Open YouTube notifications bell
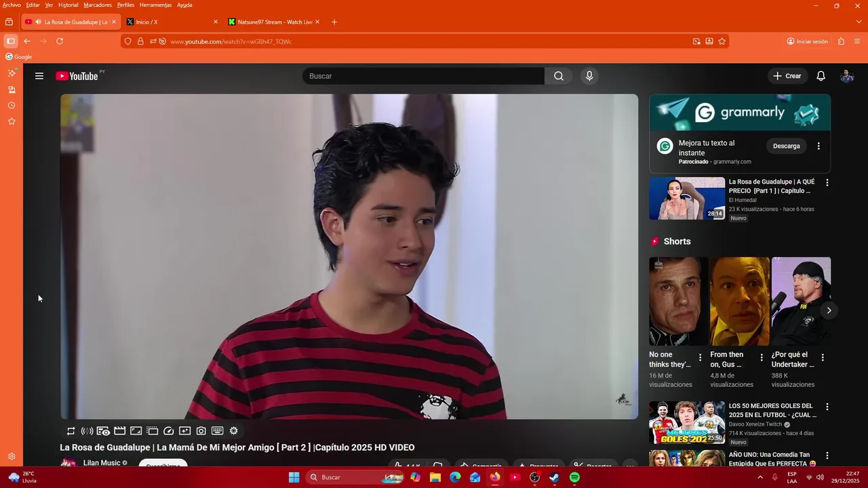The image size is (868, 488). 821,76
